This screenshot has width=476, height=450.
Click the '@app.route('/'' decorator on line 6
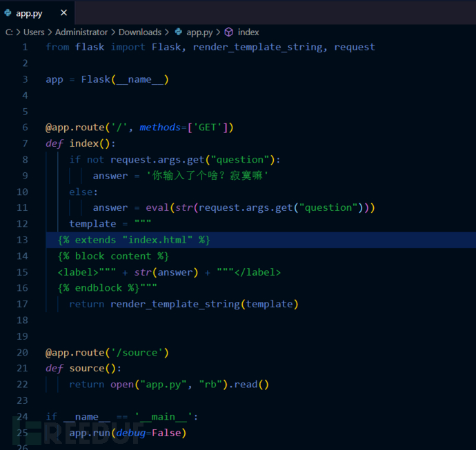86,127
